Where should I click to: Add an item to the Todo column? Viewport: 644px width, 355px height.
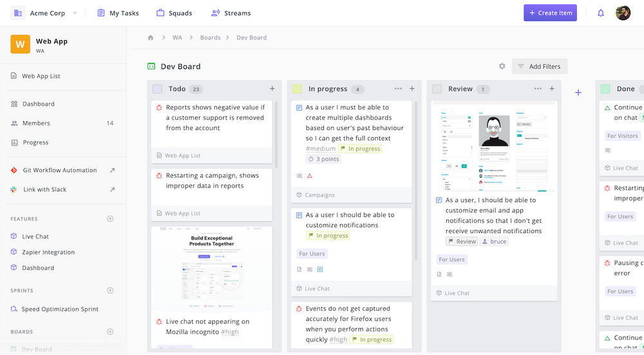(272, 89)
